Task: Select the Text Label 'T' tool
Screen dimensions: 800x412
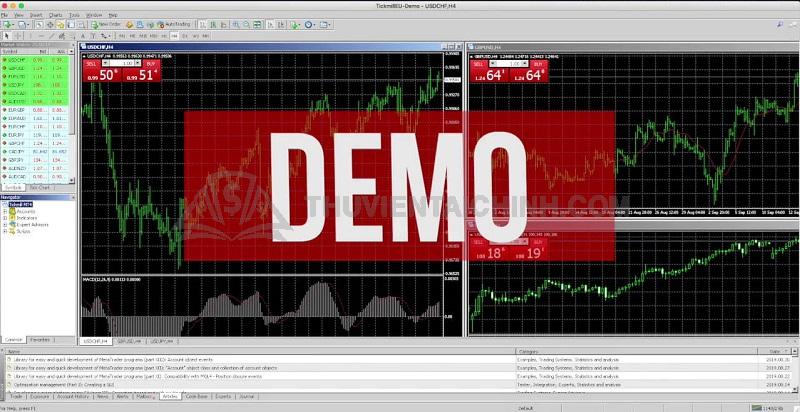Action: (93, 36)
